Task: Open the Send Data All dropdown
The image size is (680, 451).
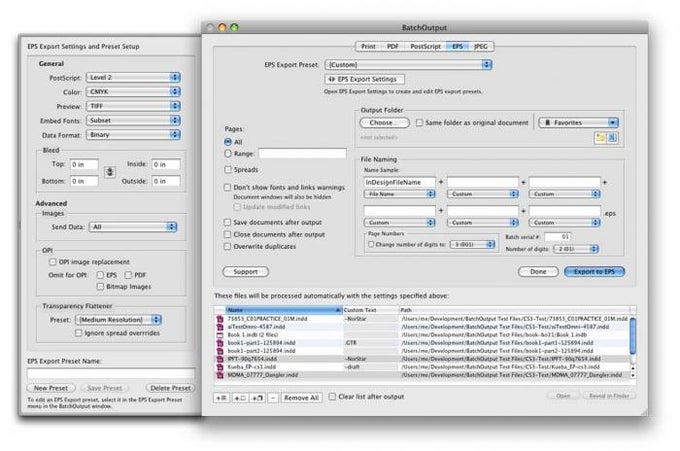Action: point(133,227)
